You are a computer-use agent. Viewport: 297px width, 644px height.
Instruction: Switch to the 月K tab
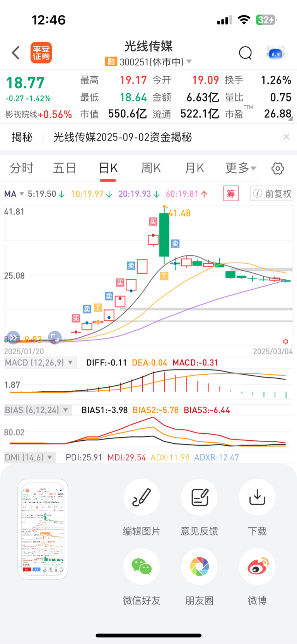194,168
